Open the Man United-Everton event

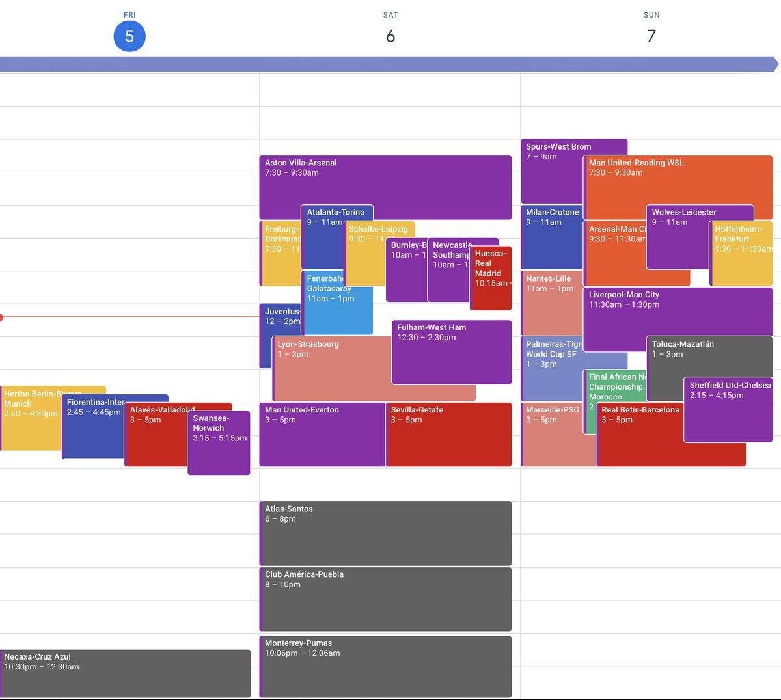(x=322, y=435)
